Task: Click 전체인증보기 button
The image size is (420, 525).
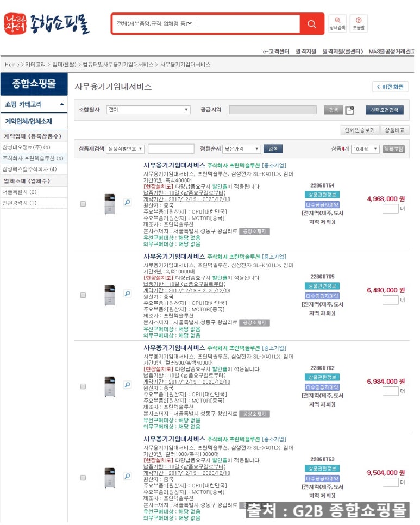Action: click(x=360, y=130)
